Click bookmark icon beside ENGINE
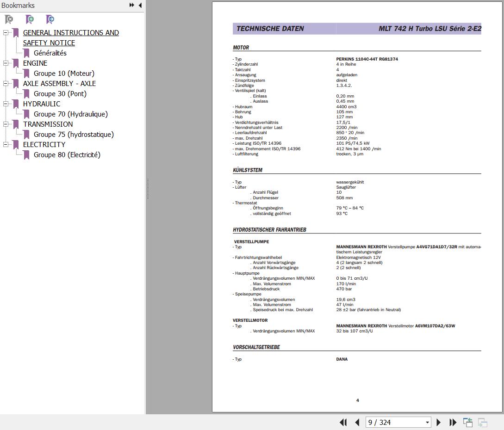The width and height of the screenshot is (504, 430). 16,63
